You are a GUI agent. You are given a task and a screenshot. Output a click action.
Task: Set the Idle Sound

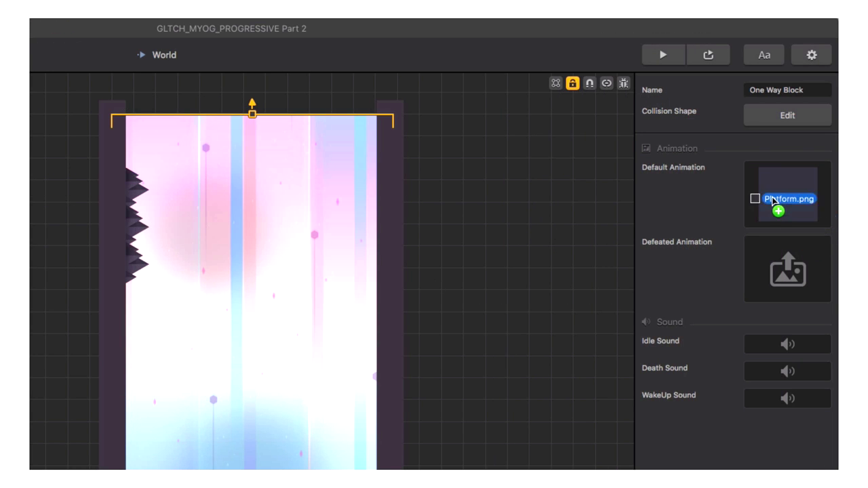tap(787, 344)
